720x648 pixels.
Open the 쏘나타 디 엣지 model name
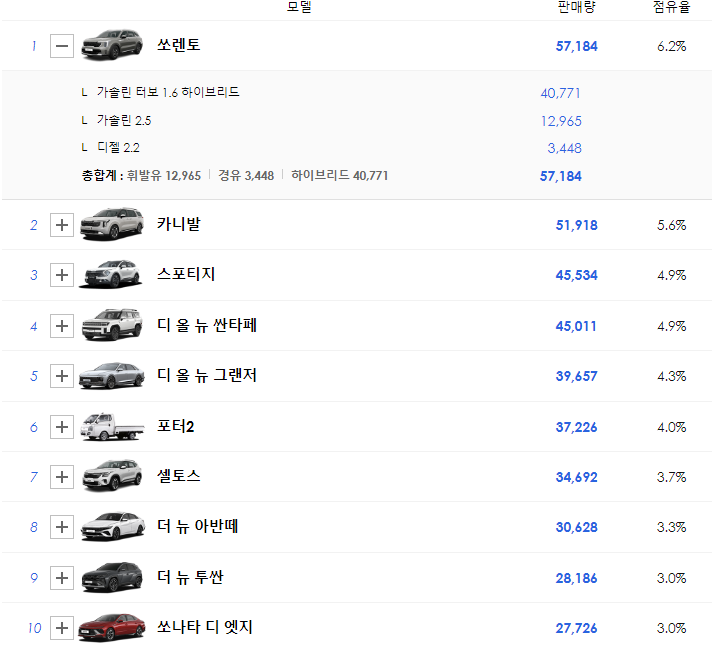pos(205,627)
